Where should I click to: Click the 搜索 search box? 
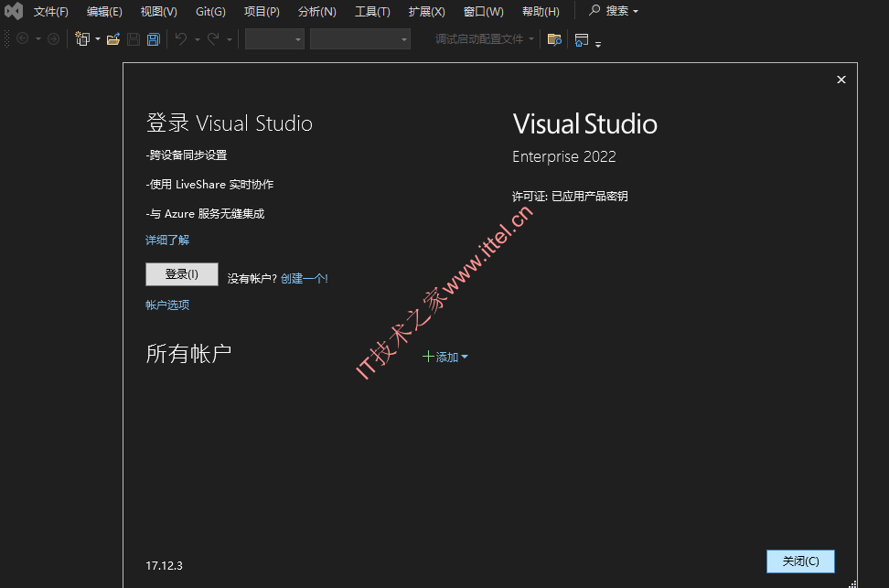click(x=614, y=11)
